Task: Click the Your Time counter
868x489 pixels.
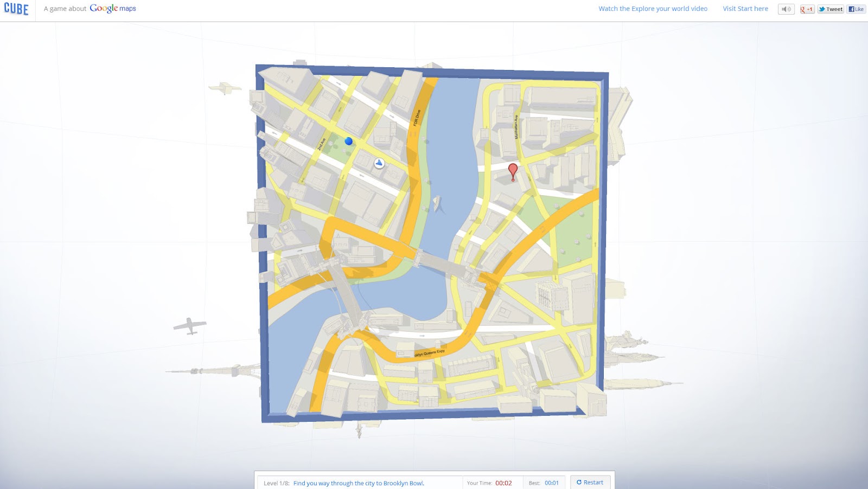Action: point(504,482)
